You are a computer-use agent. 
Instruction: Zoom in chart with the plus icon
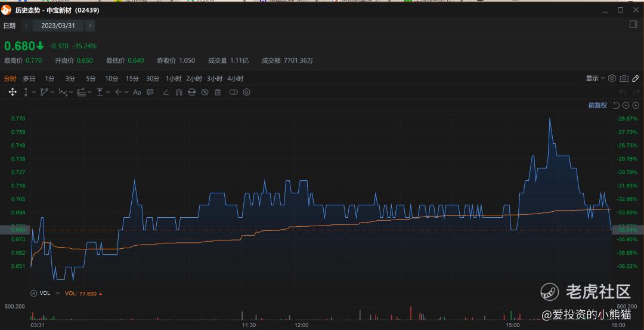pyautogui.click(x=636, y=105)
